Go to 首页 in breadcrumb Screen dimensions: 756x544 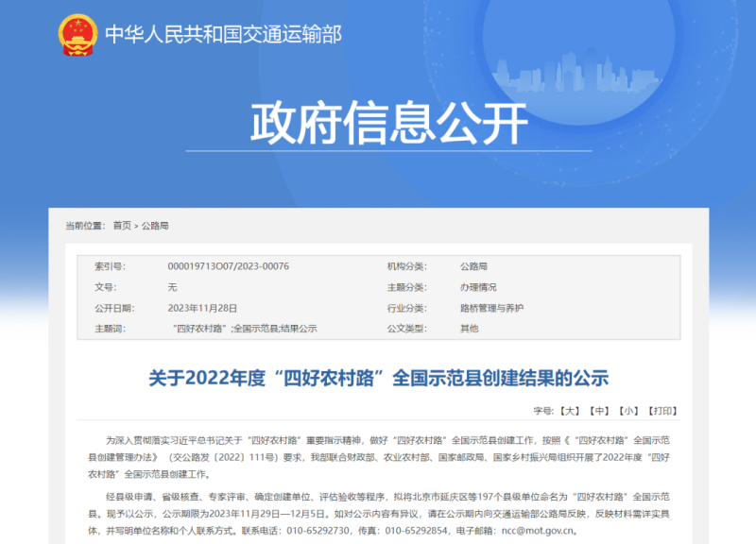[x=122, y=226]
